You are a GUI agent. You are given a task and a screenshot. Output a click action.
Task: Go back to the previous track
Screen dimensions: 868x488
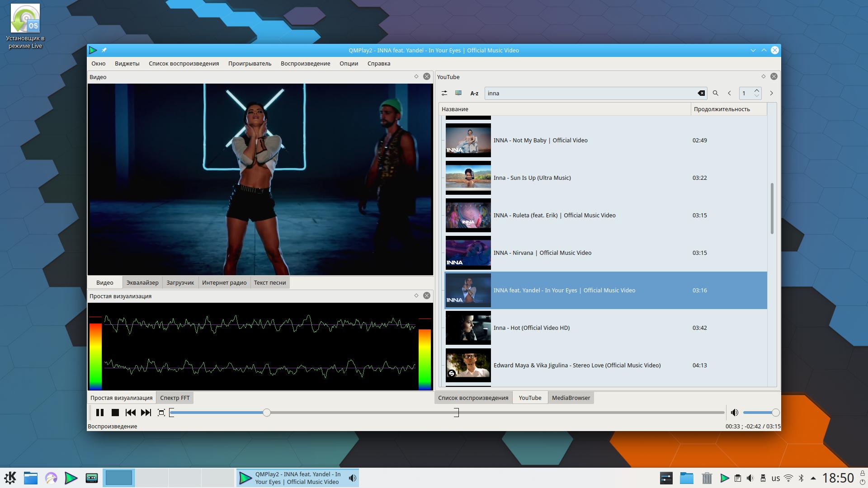pyautogui.click(x=131, y=413)
